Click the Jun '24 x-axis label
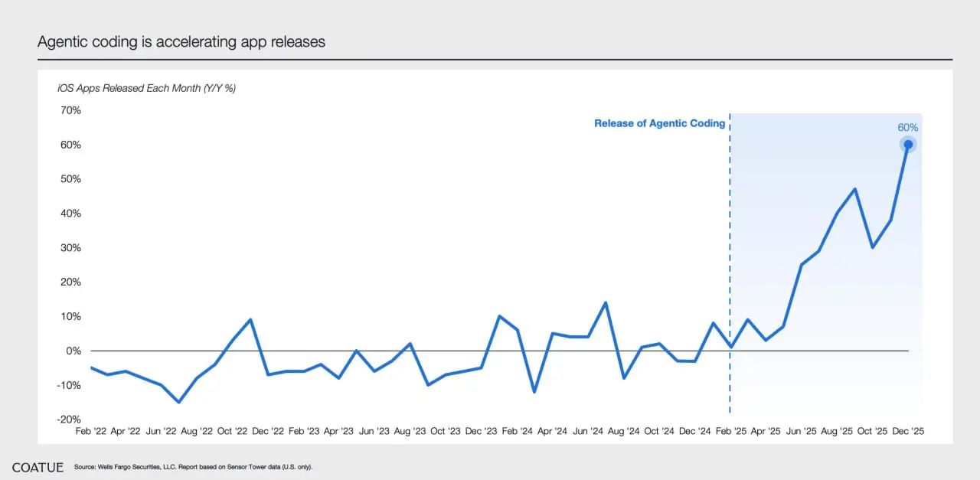The height and width of the screenshot is (480, 980). click(x=588, y=431)
